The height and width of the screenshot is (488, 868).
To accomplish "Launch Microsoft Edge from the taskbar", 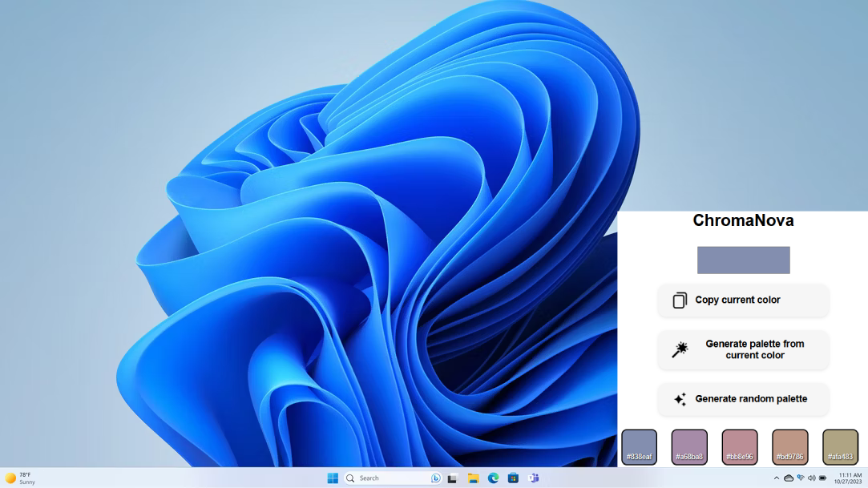I will click(x=493, y=478).
